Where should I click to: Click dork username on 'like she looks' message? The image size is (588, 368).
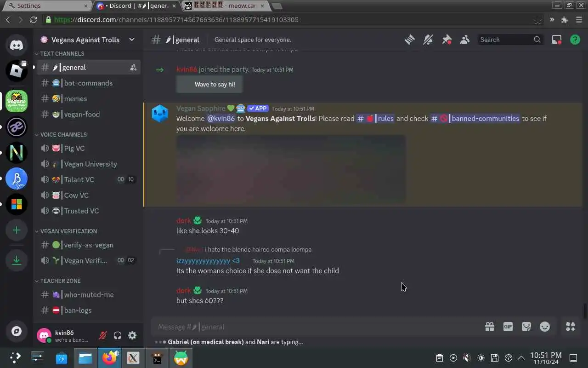(x=183, y=221)
